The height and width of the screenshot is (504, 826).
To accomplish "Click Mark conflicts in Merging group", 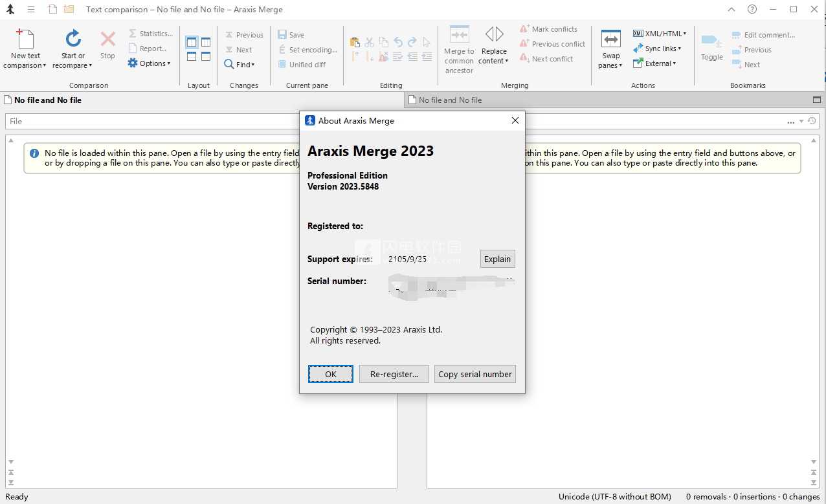I will (549, 29).
